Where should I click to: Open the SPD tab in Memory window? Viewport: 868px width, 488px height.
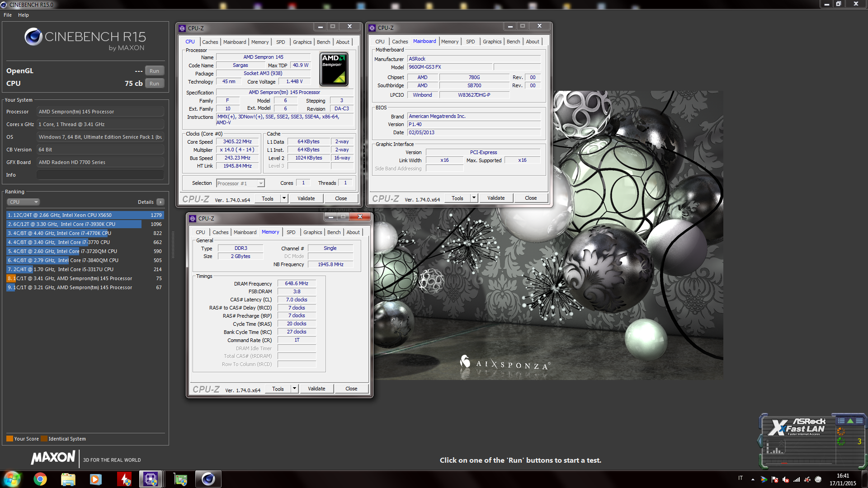click(291, 232)
